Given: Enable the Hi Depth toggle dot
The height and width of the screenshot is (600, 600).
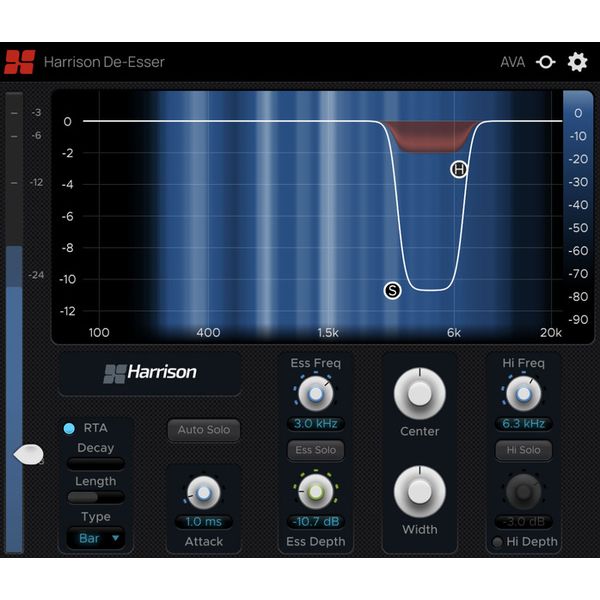Looking at the screenshot, I should pos(497,542).
